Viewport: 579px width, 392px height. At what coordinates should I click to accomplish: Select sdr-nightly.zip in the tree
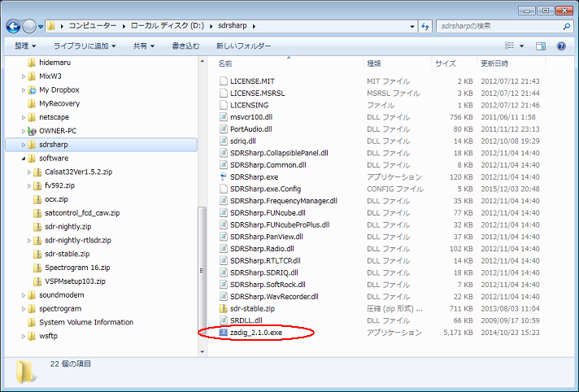(68, 226)
